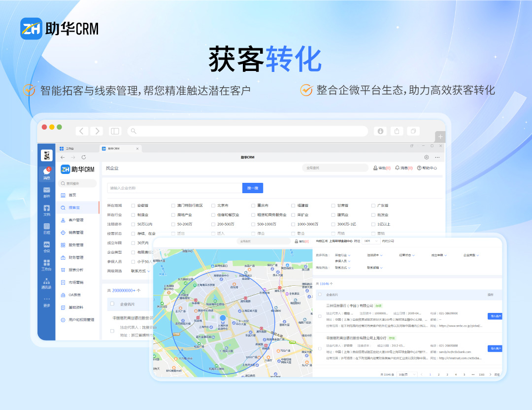Open 客户管理 in the CRM menu
The image size is (532, 410).
(77, 220)
